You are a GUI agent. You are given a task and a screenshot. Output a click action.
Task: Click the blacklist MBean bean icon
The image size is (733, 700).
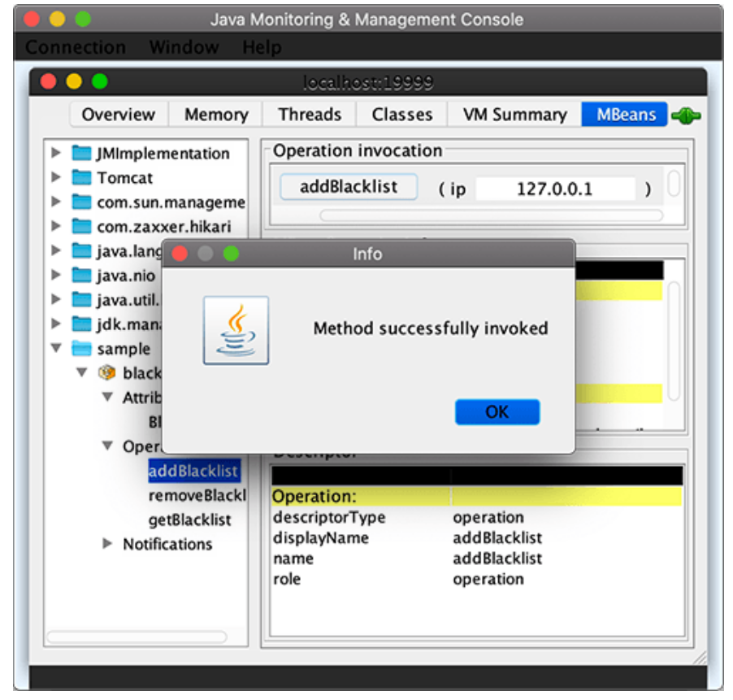pyautogui.click(x=107, y=372)
